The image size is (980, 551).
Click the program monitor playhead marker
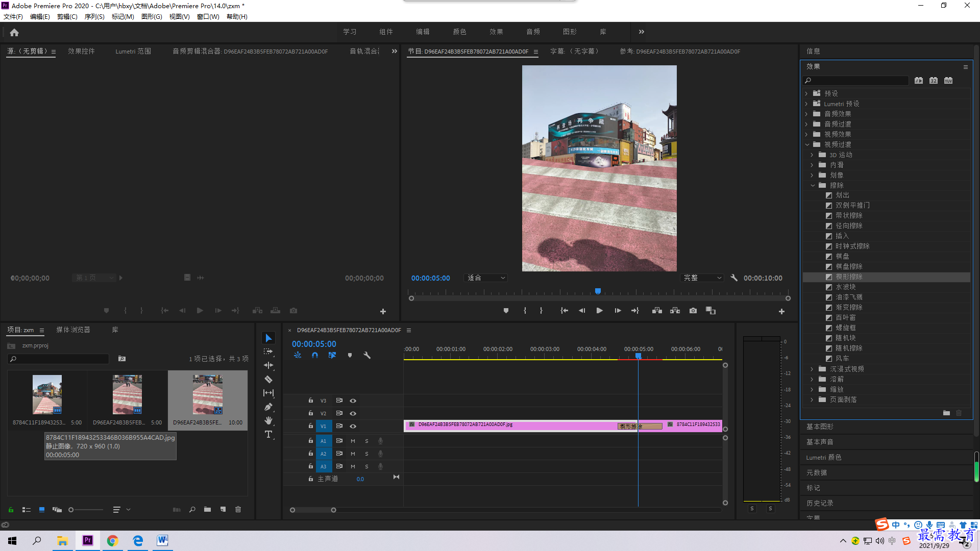point(598,291)
